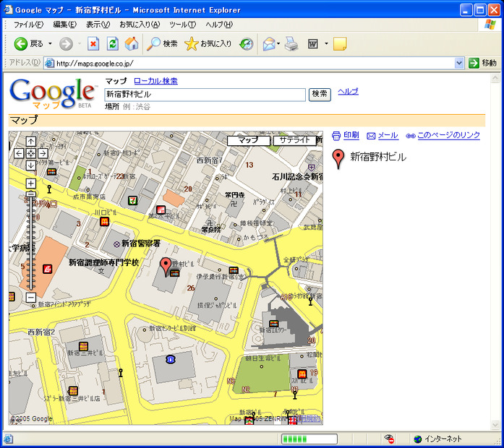Open the ツール(T) menu
504x448 pixels.
pos(182,25)
